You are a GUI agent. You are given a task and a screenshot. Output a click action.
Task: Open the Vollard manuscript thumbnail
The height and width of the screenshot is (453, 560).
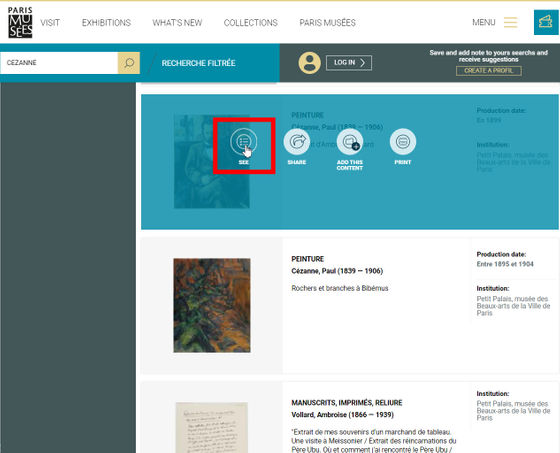[212, 428]
